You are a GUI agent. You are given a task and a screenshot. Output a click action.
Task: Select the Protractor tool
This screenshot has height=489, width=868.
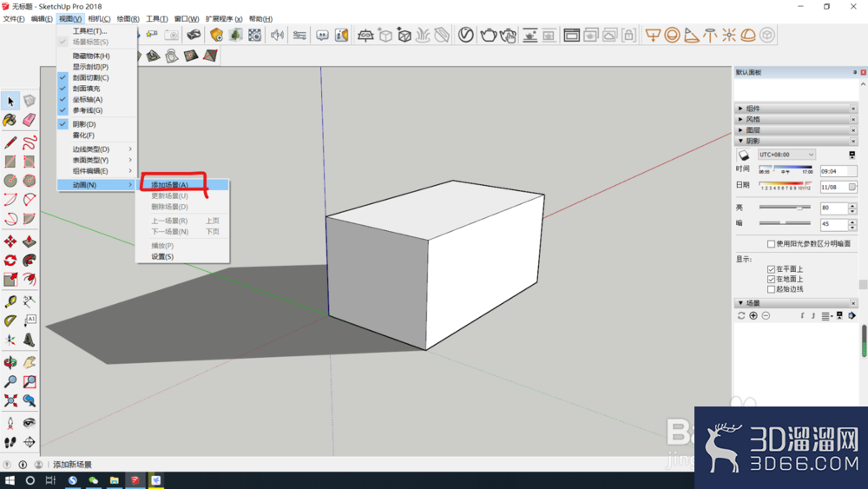pos(10,320)
